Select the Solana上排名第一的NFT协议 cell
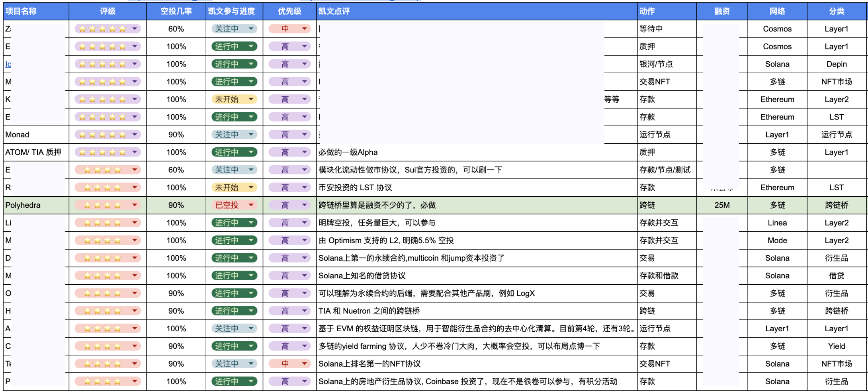Screen dimensions: 868x391 click(x=477, y=364)
